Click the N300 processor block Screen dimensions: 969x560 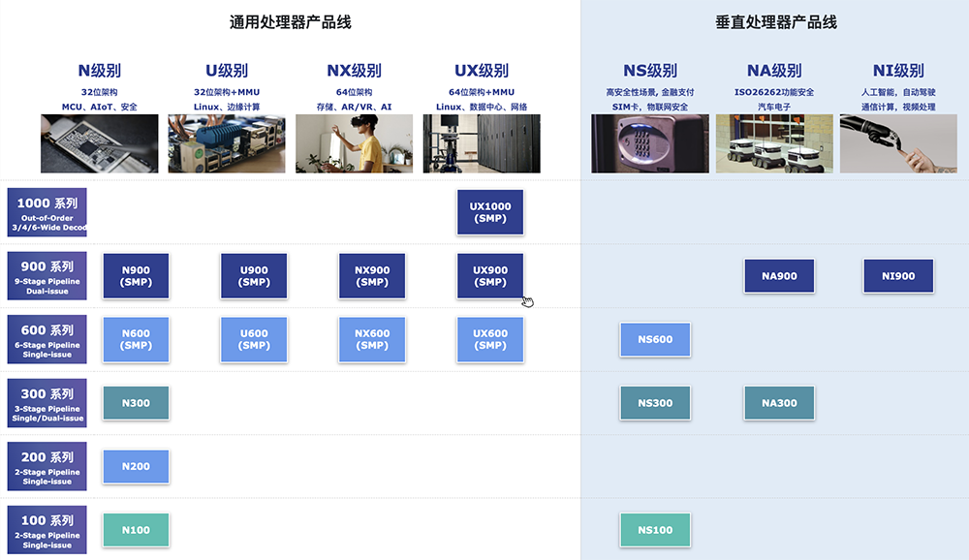[136, 403]
